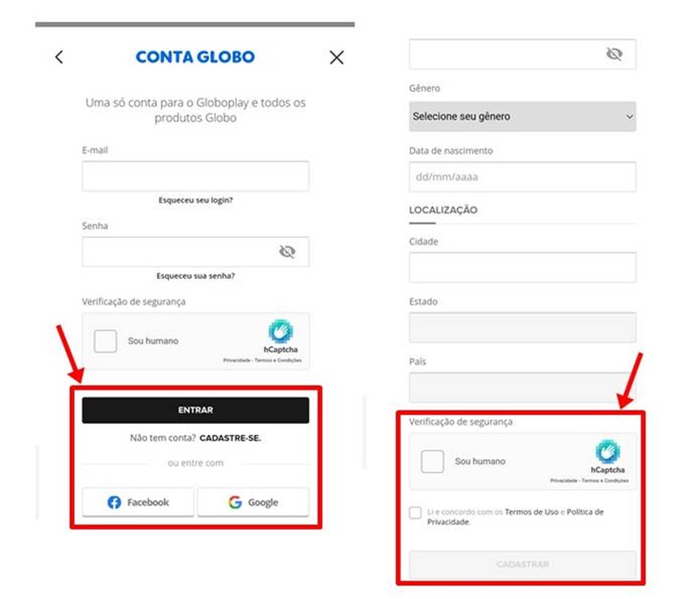This screenshot has height=599, width=700.
Task: Close the Conta Globo dialog
Action: point(336,57)
